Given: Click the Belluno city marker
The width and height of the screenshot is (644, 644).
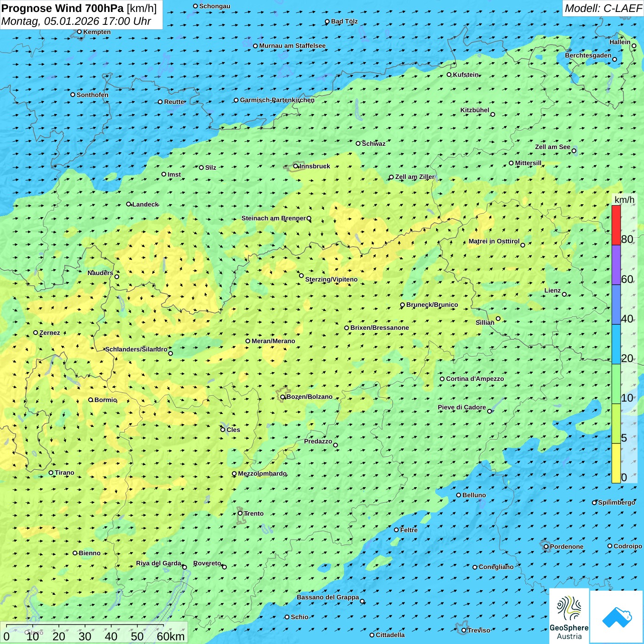Looking at the screenshot, I should pyautogui.click(x=459, y=495).
